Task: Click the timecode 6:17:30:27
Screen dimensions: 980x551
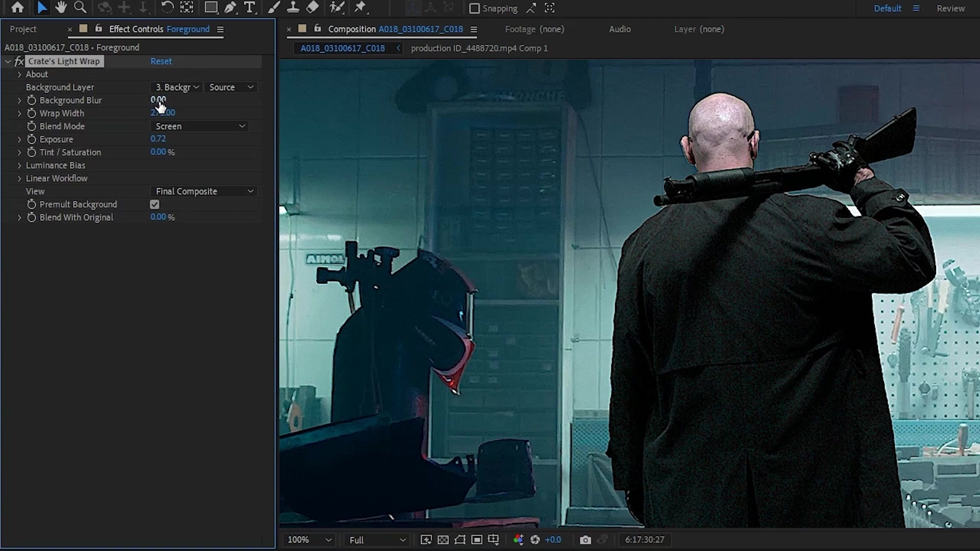Action: (645, 540)
